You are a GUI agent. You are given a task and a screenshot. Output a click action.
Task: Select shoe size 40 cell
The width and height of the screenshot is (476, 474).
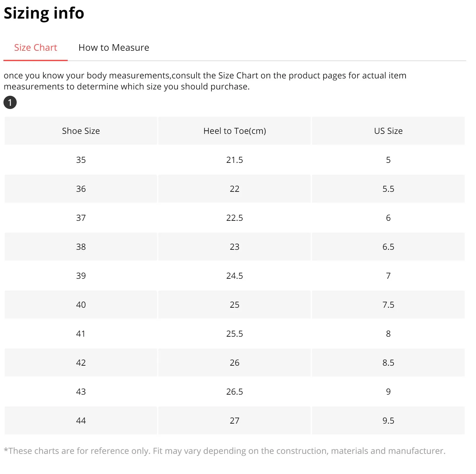pos(81,305)
